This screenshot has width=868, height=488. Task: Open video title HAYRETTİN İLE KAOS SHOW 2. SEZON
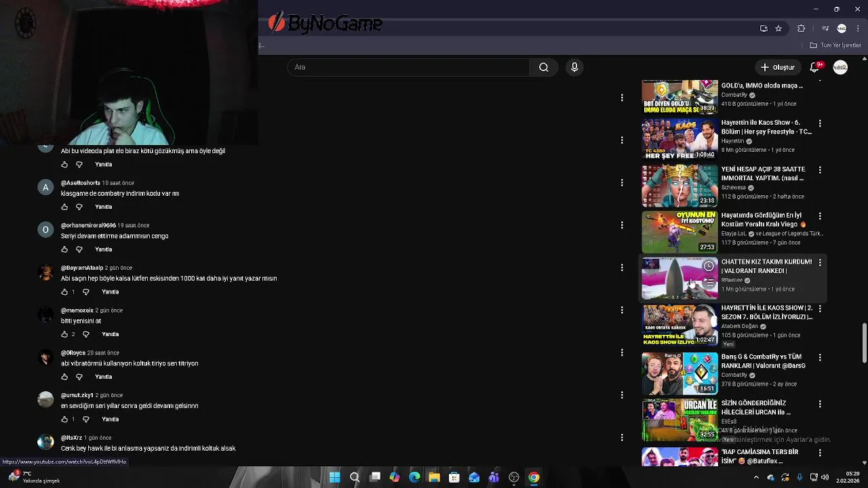pyautogui.click(x=767, y=312)
